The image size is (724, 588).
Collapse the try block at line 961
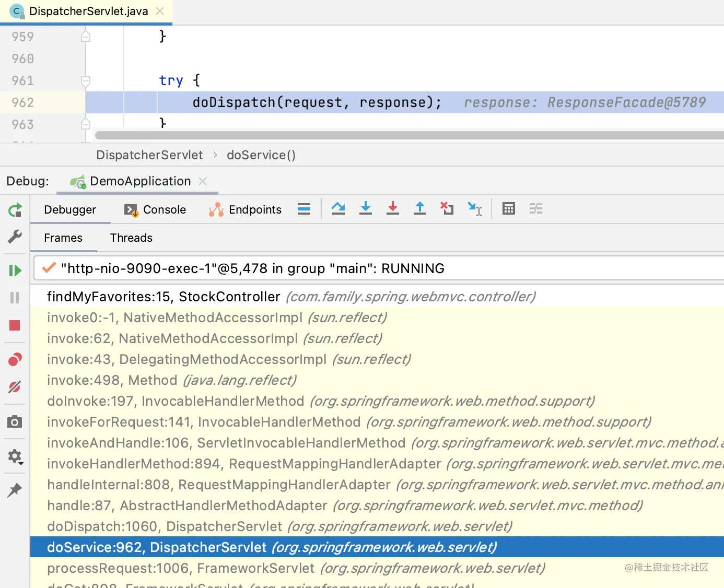(x=86, y=80)
